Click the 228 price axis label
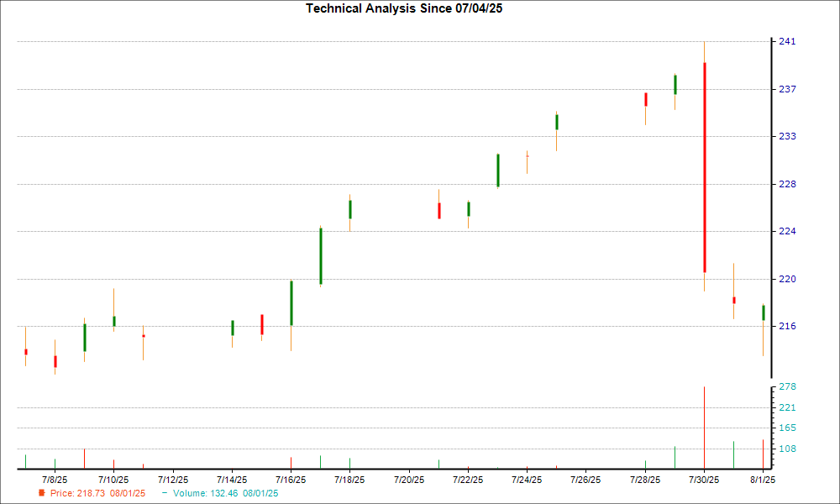This screenshot has height=504, width=840. (787, 184)
